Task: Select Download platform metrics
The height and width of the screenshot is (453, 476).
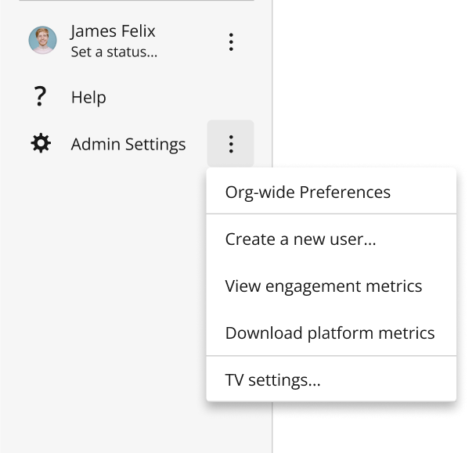Action: (x=331, y=333)
